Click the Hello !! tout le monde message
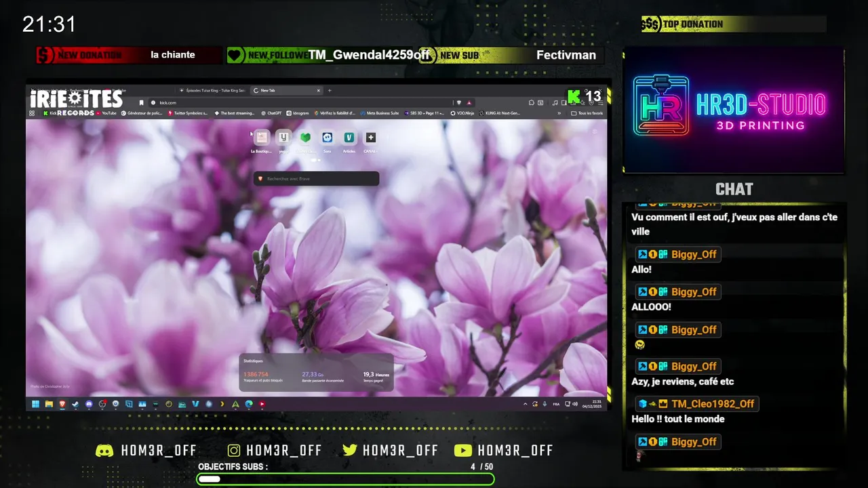This screenshot has width=868, height=488. [x=678, y=419]
